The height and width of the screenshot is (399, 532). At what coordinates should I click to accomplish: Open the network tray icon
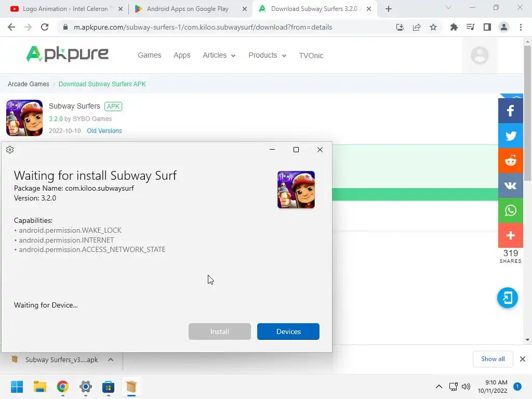453,387
